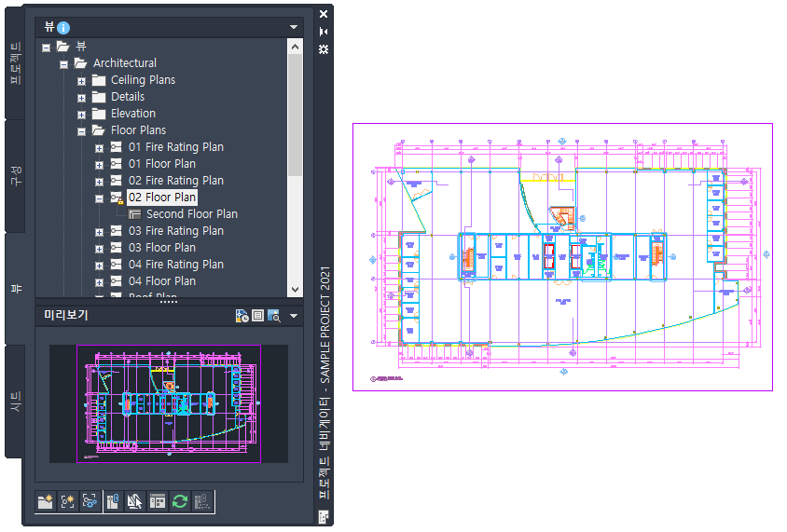Click the Second Floor Plan view icon
The image size is (787, 532).
pyautogui.click(x=134, y=214)
